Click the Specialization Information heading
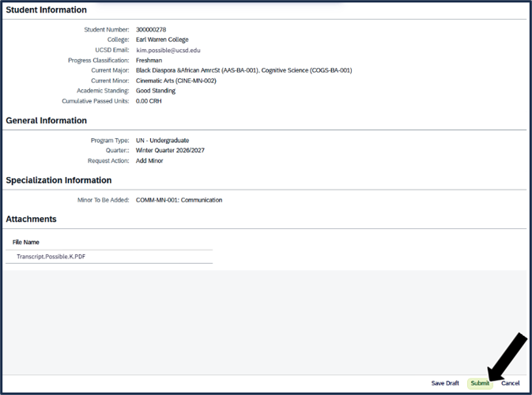 point(58,180)
